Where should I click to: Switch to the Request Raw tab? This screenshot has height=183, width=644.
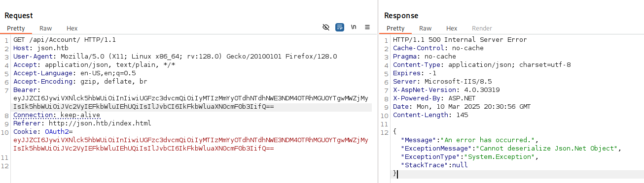(46, 29)
